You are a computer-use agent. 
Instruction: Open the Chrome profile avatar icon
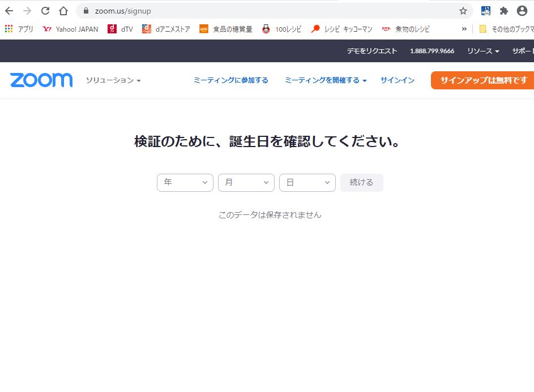pos(522,11)
